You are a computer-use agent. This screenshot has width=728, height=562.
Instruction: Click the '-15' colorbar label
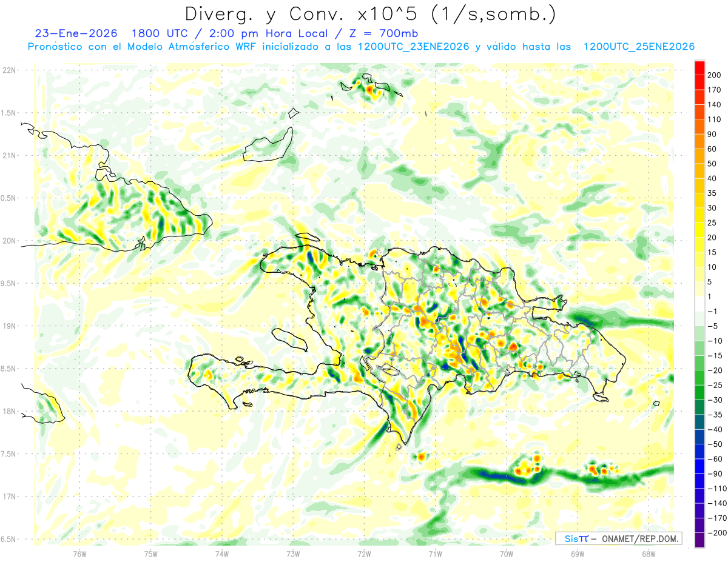pyautogui.click(x=716, y=355)
